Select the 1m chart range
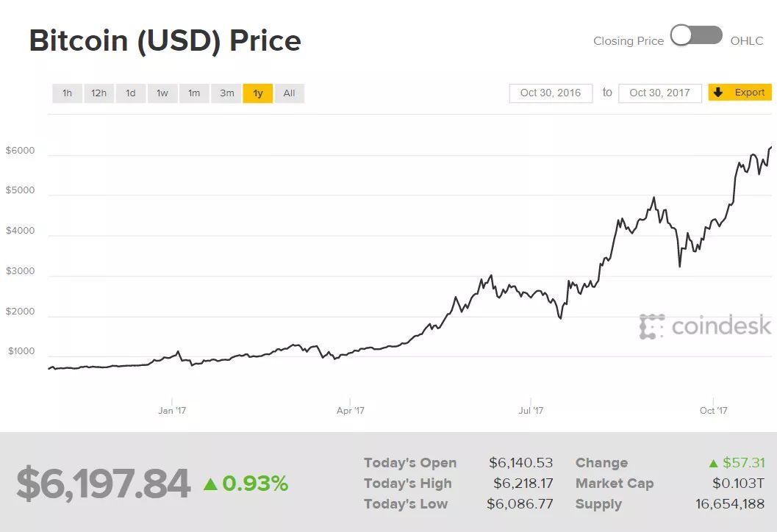 [194, 93]
